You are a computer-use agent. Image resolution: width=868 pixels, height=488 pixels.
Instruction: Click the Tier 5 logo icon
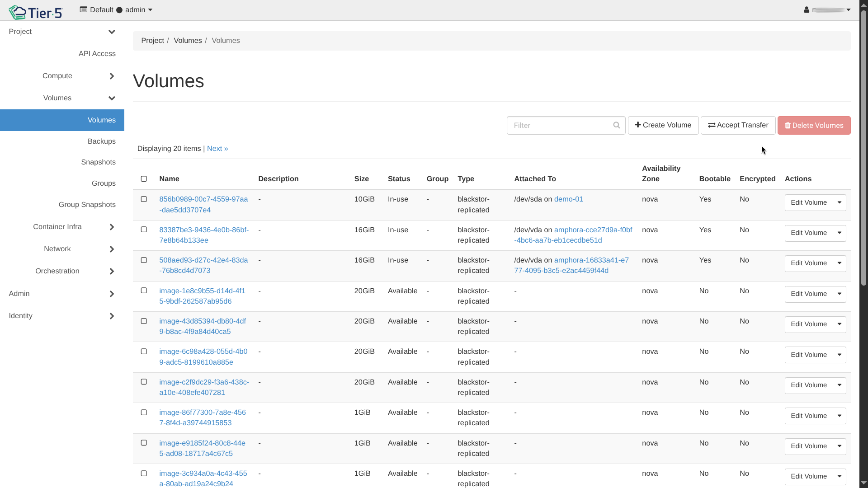coord(18,12)
